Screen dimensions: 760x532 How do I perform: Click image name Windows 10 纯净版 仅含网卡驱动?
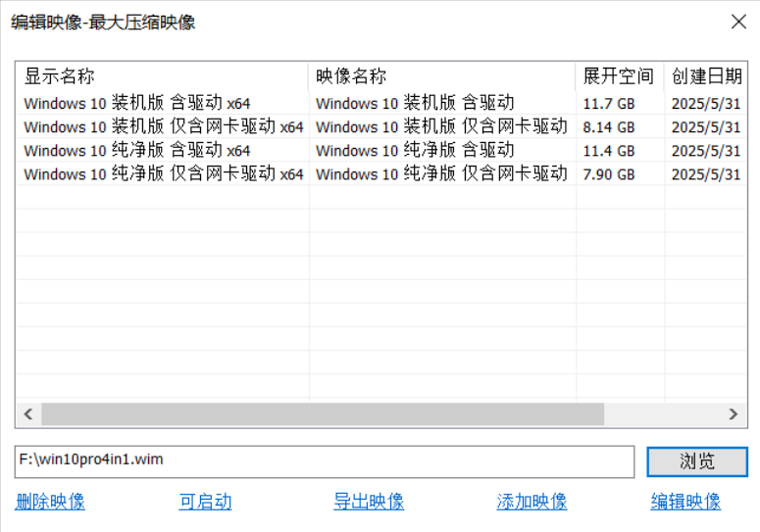click(x=441, y=173)
